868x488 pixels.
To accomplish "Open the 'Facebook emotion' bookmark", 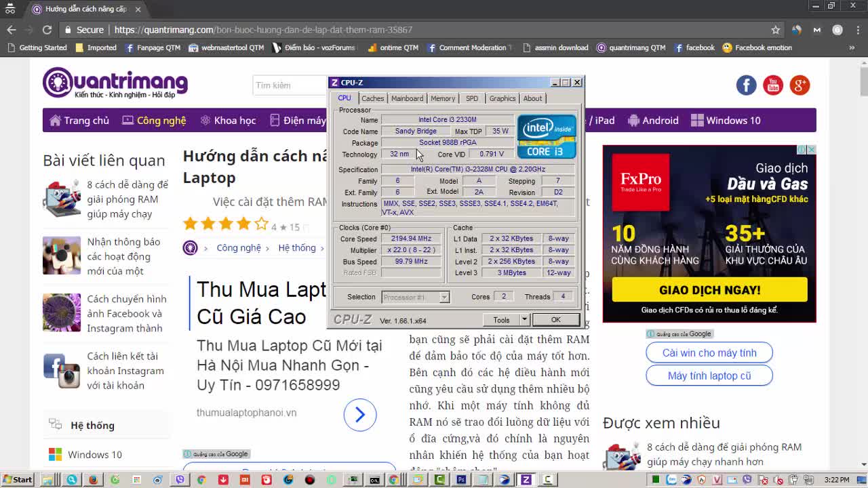I will point(757,48).
